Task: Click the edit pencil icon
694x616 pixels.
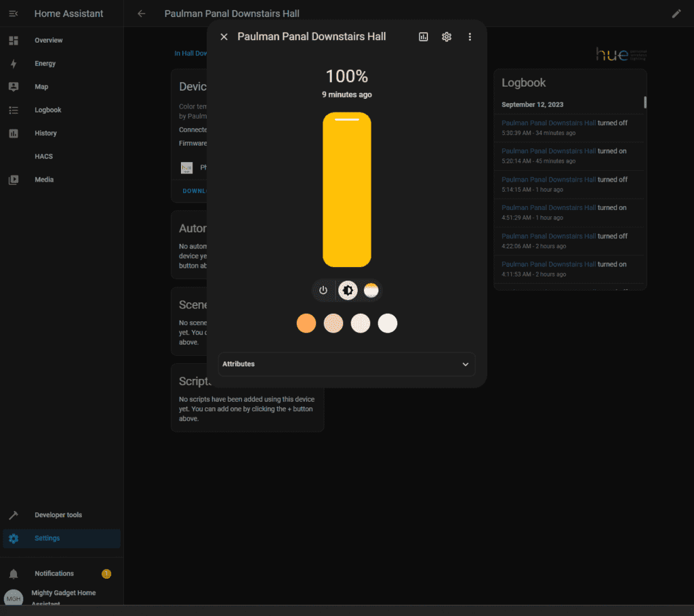Action: click(x=676, y=14)
